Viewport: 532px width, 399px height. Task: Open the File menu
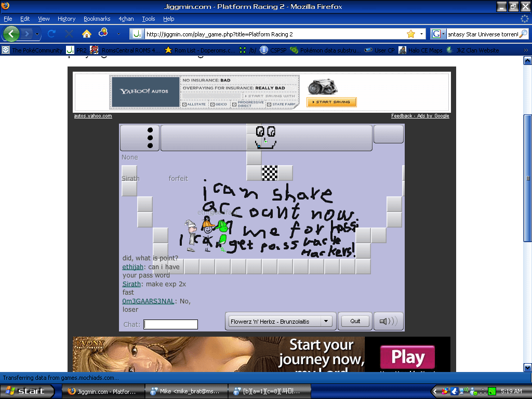click(x=8, y=19)
